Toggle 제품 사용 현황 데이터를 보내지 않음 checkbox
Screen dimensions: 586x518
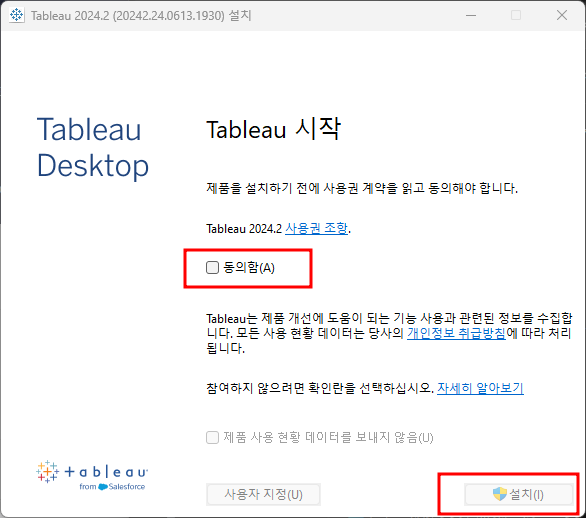click(x=212, y=437)
